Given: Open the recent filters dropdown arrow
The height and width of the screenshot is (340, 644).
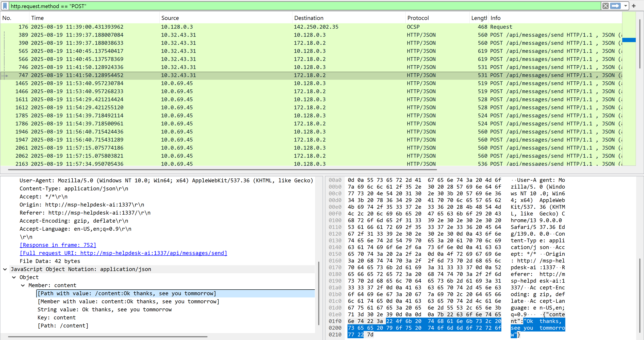Looking at the screenshot, I should 625,6.
